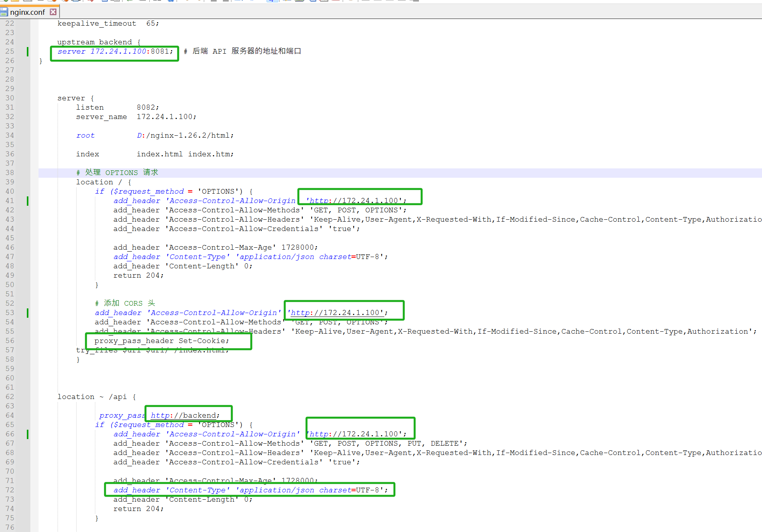Click the http://172.24.1.100 URL on line 66
Viewport: 762px width, 532px height.
coord(354,434)
